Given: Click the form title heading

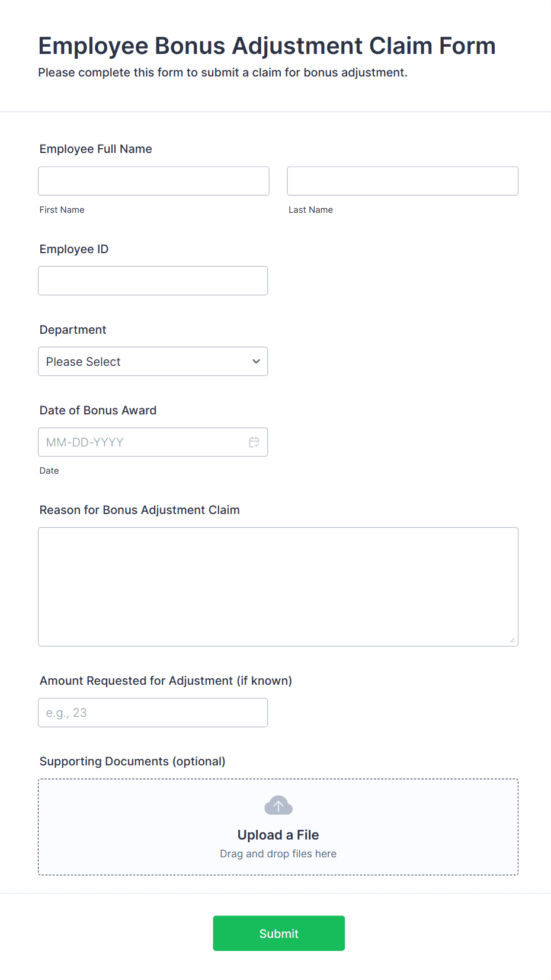Looking at the screenshot, I should (267, 46).
